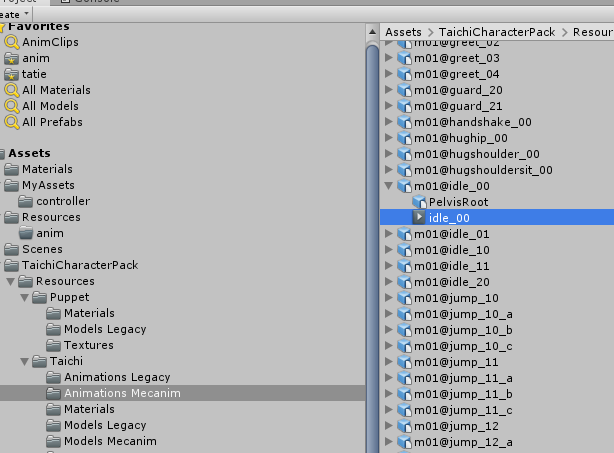
Task: Click the folder pane vertical scrollbar
Action: pyautogui.click(x=372, y=249)
